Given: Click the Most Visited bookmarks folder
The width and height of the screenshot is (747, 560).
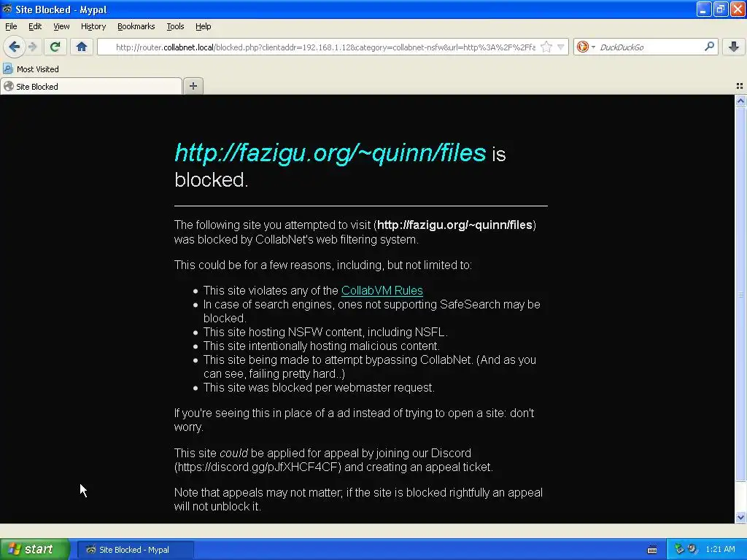Looking at the screenshot, I should (31, 69).
